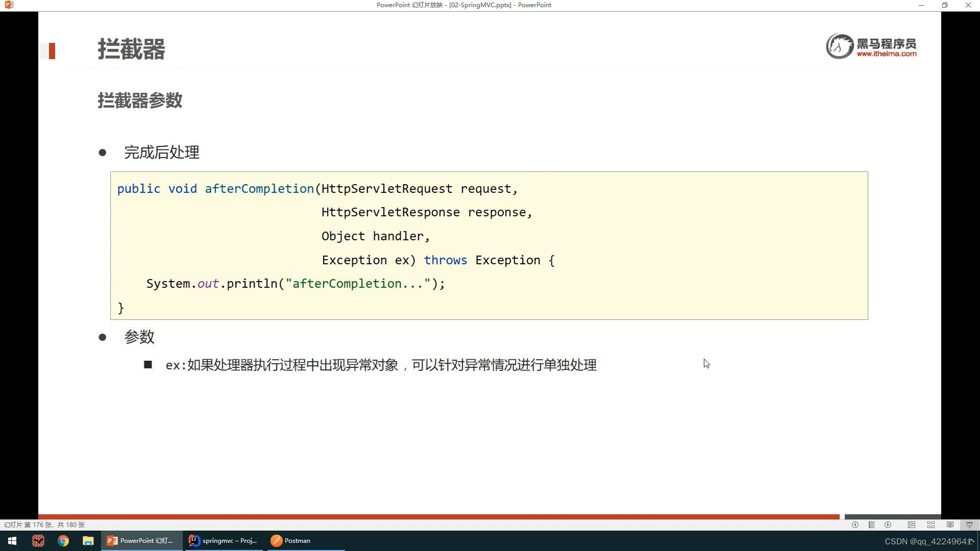The image size is (980, 551).
Task: Click the itheima logo on slide
Action: 871,46
